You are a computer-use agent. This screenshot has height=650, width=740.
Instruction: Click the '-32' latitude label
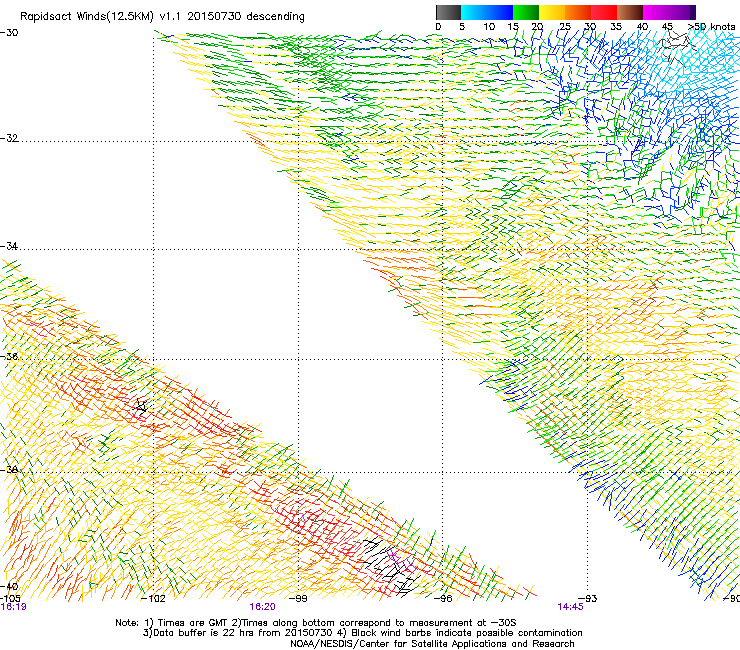point(9,138)
